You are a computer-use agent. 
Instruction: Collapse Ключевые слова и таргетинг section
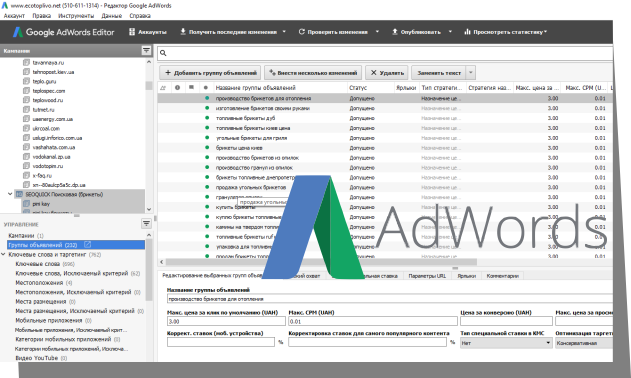click(3, 254)
